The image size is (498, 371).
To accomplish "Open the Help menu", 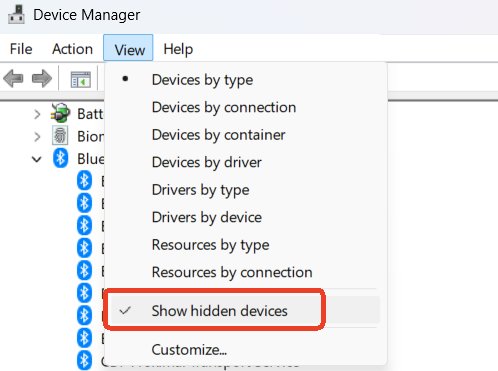I will click(178, 49).
